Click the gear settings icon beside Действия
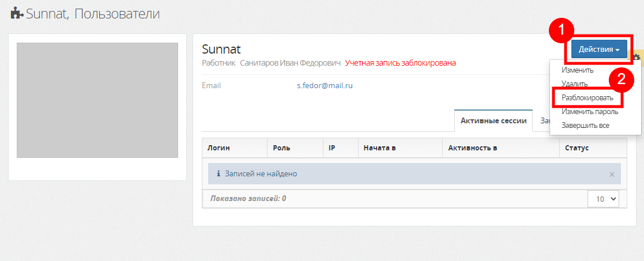Screen dimensions: 644x261 [636, 57]
